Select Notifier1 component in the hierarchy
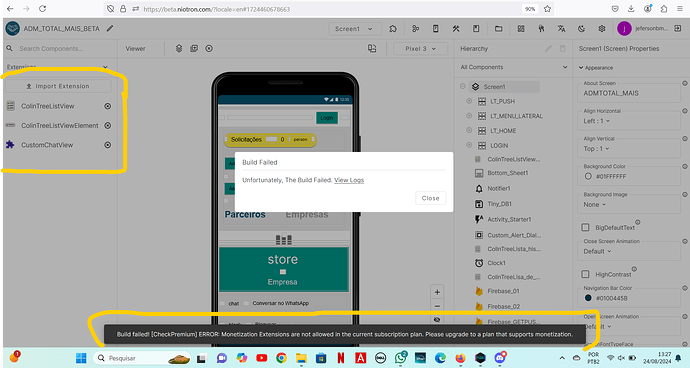The height and width of the screenshot is (368, 690). (499, 188)
